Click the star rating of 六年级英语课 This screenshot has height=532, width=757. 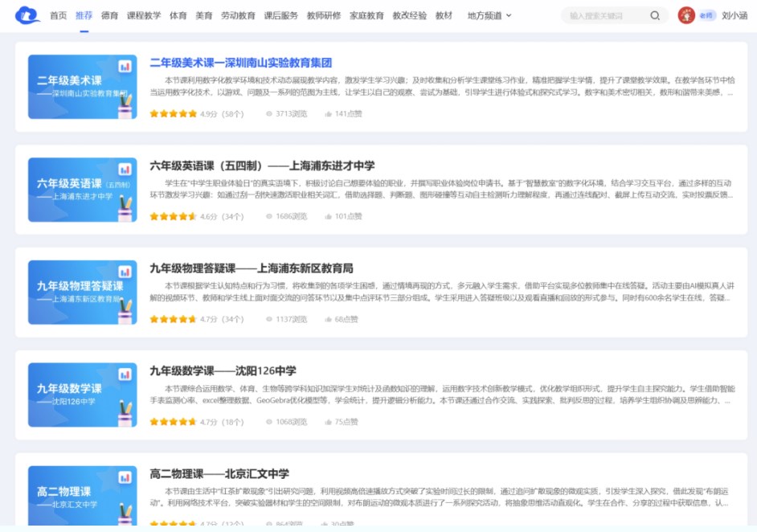coord(174,216)
